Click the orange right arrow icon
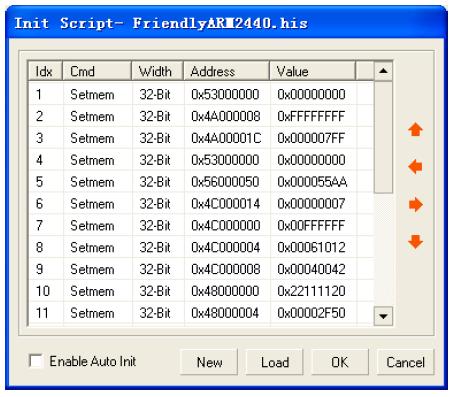The height and width of the screenshot is (397, 455). coord(416,204)
